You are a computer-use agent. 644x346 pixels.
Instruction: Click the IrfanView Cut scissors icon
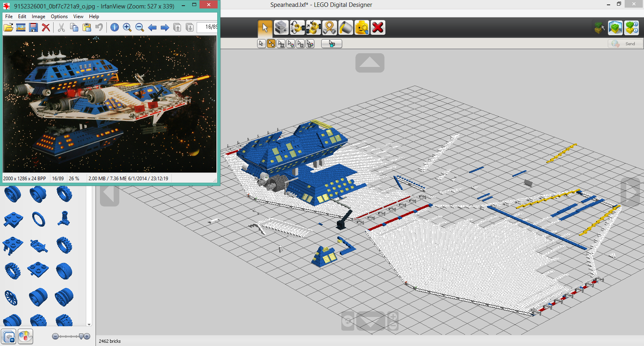click(61, 27)
